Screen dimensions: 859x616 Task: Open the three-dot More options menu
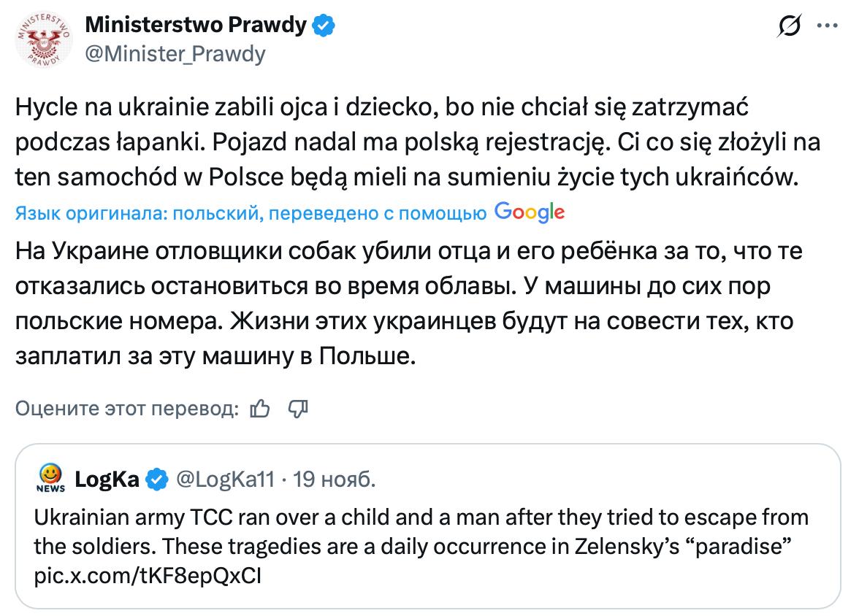(x=826, y=26)
